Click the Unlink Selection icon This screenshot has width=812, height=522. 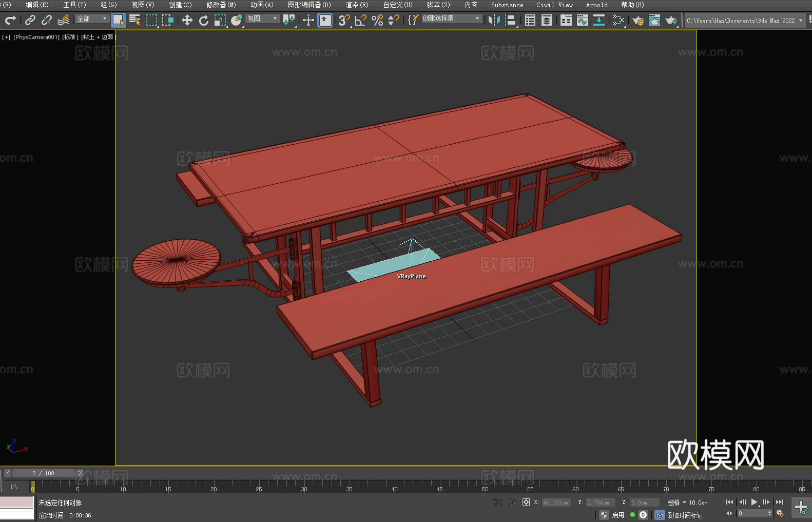click(47, 20)
